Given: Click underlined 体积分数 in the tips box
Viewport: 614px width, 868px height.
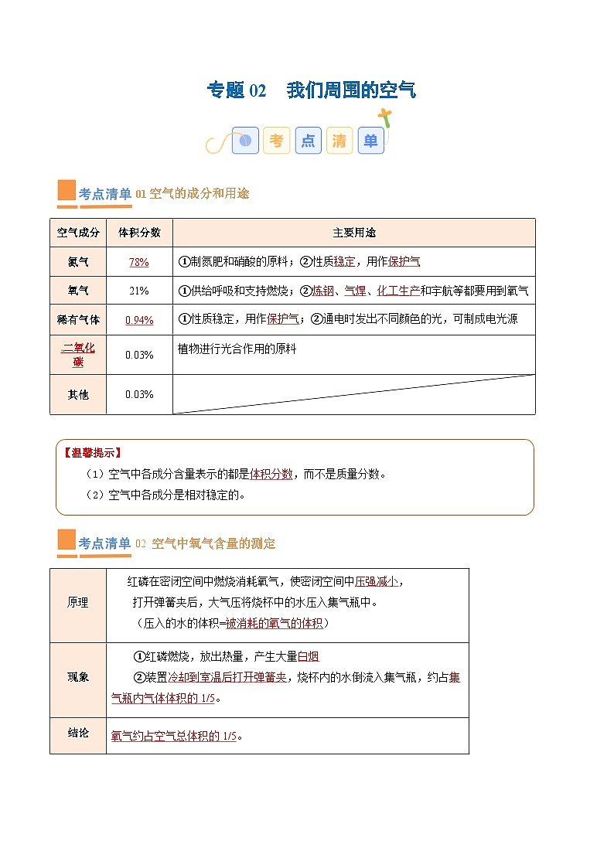Looking at the screenshot, I should pos(271,475).
